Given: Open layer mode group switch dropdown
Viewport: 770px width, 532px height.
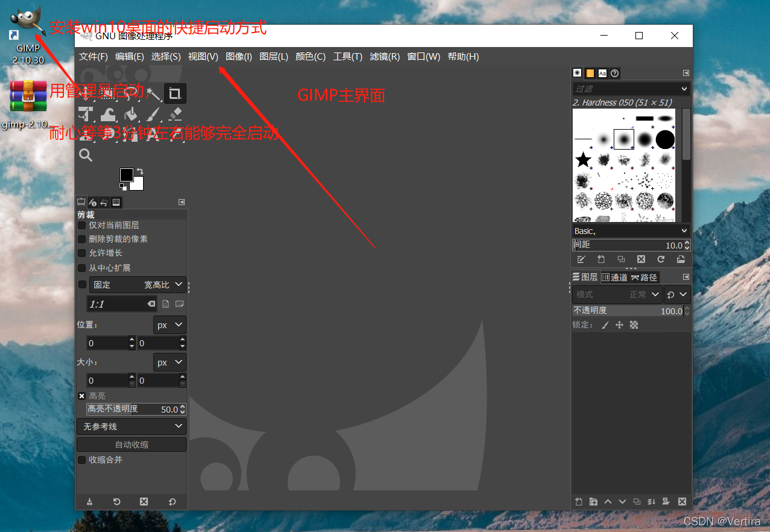Looking at the screenshot, I should point(677,294).
